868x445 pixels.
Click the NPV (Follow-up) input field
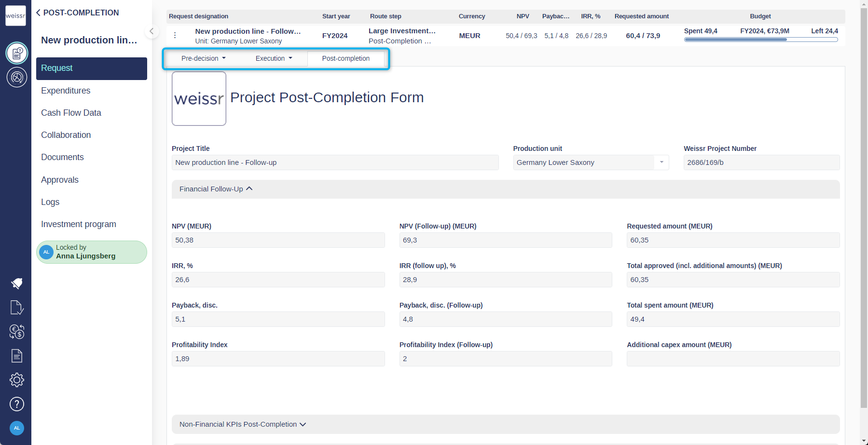point(505,240)
